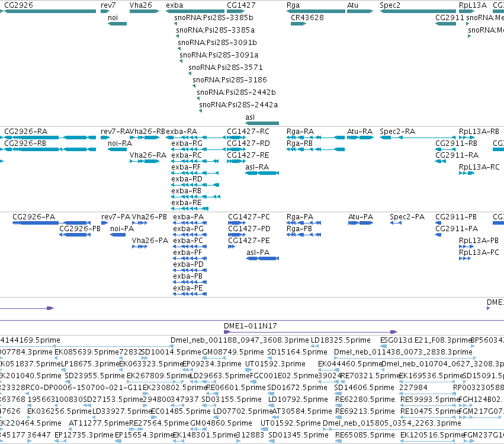
Task: Open the CG1427-RE transcript
Action: pyautogui.click(x=236, y=161)
